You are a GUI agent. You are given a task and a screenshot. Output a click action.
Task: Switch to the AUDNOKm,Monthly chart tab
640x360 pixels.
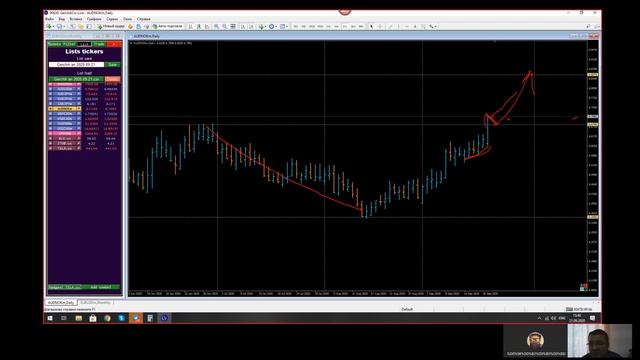point(95,303)
